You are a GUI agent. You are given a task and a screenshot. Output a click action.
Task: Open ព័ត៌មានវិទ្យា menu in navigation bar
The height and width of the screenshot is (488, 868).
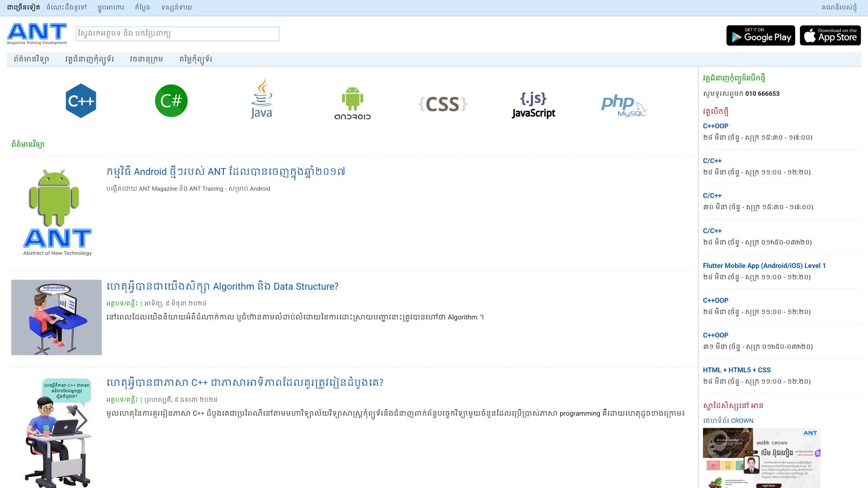pos(31,59)
